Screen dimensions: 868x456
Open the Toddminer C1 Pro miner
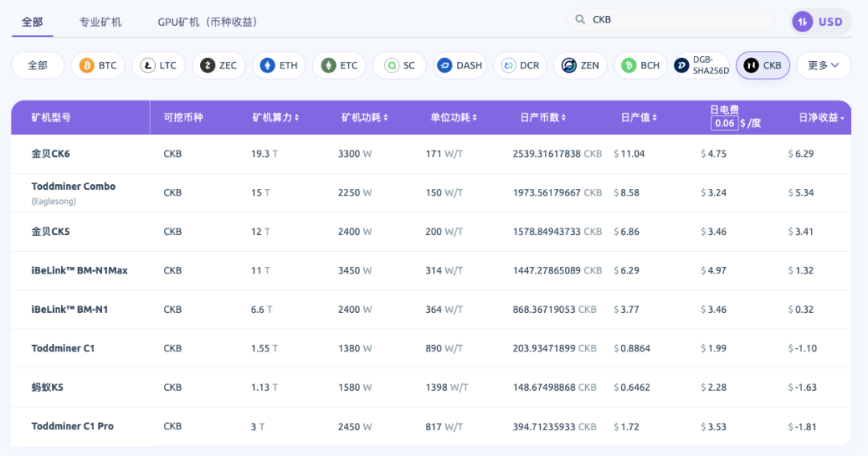click(72, 426)
